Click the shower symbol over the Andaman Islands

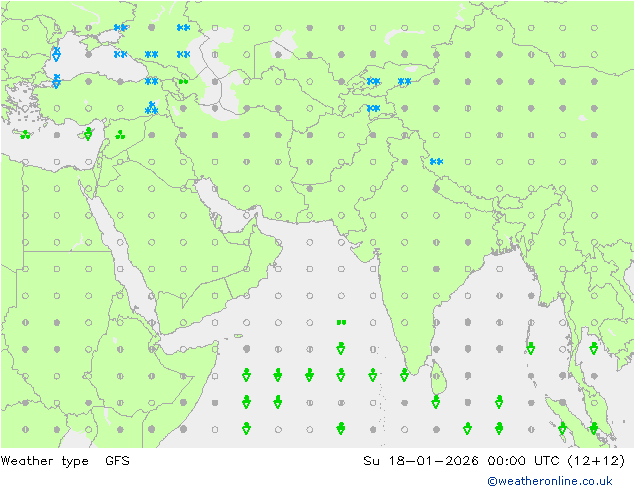pos(531,348)
